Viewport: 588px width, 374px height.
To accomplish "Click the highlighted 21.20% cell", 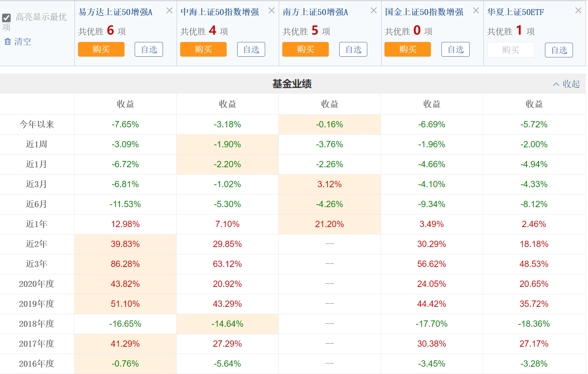I will [330, 224].
